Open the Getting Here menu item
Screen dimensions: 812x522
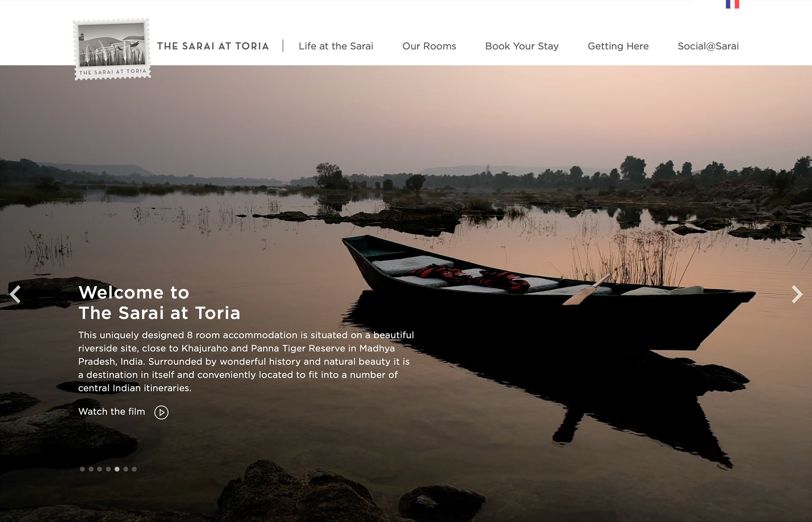coord(618,46)
